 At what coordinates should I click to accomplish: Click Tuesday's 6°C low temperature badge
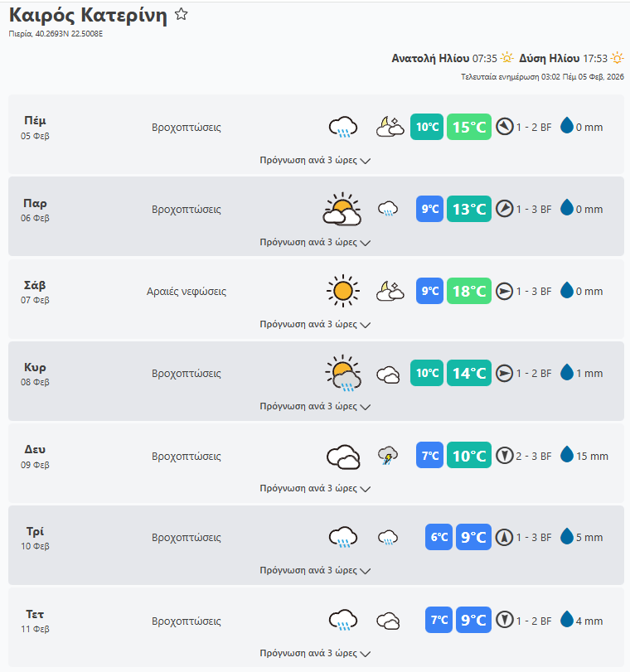pyautogui.click(x=439, y=538)
